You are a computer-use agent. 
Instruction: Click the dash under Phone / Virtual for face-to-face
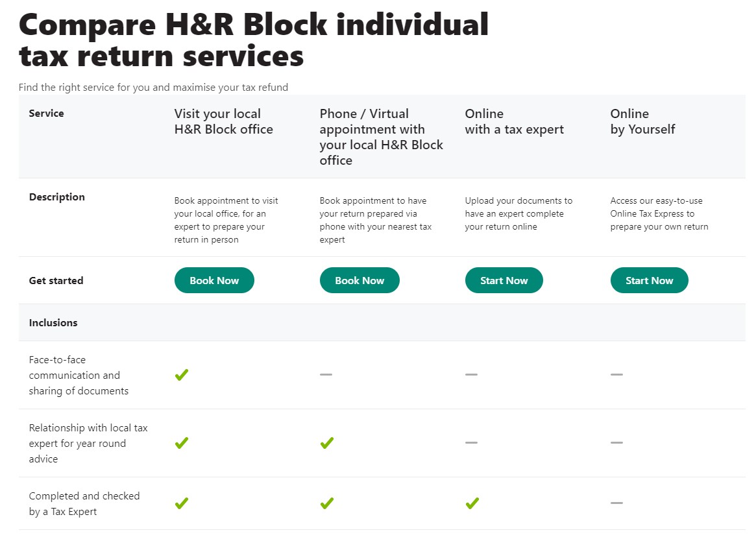326,374
